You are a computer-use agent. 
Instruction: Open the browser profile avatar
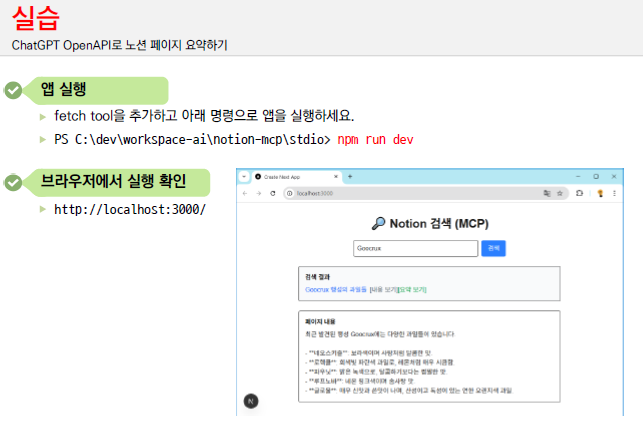pos(600,193)
